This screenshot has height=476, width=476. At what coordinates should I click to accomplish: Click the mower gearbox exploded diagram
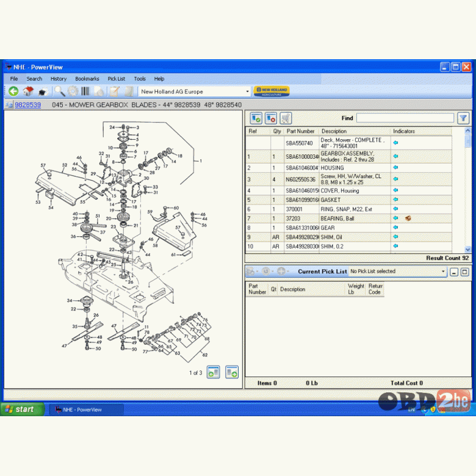tap(123, 243)
